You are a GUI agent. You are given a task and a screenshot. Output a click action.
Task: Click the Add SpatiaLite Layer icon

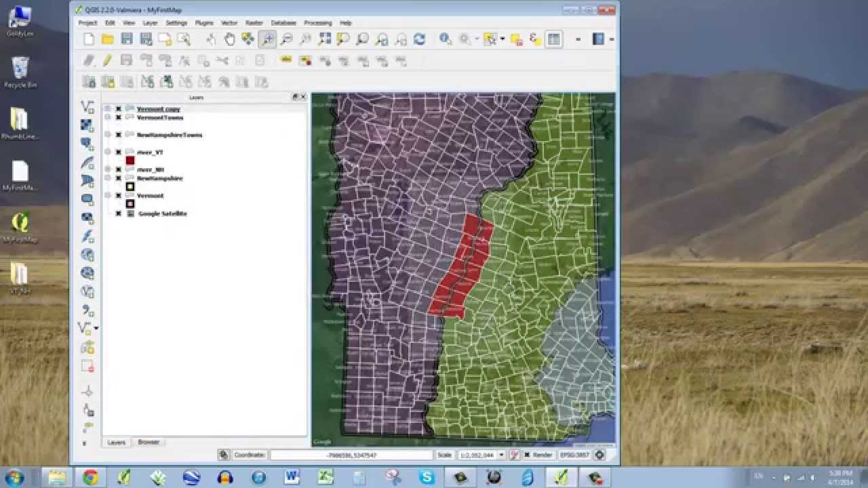click(87, 163)
